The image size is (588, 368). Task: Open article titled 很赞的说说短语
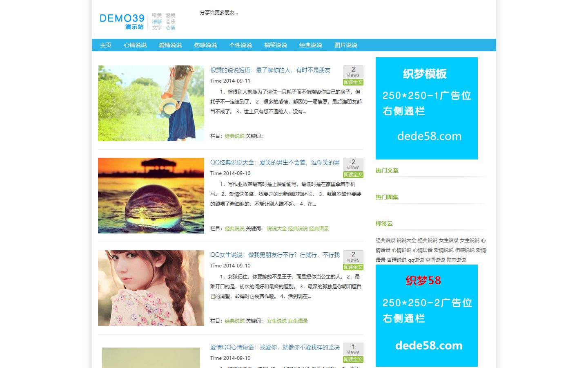[270, 70]
